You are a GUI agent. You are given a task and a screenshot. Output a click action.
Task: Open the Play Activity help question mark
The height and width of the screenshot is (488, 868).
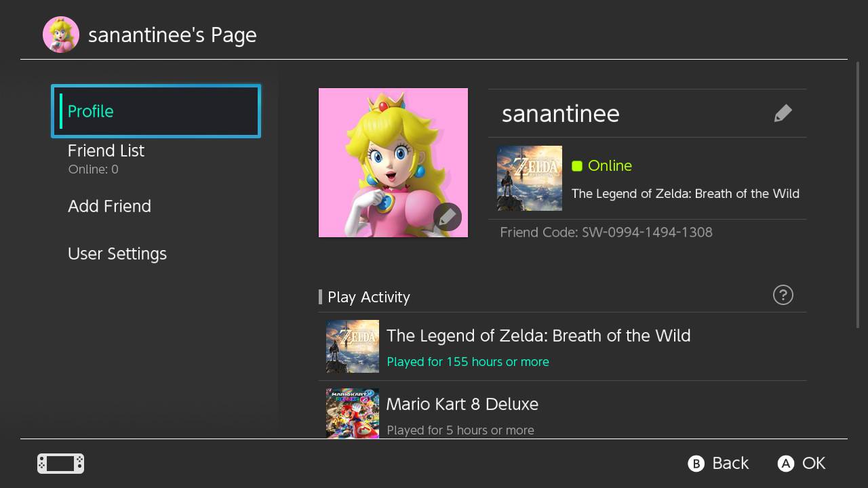783,295
